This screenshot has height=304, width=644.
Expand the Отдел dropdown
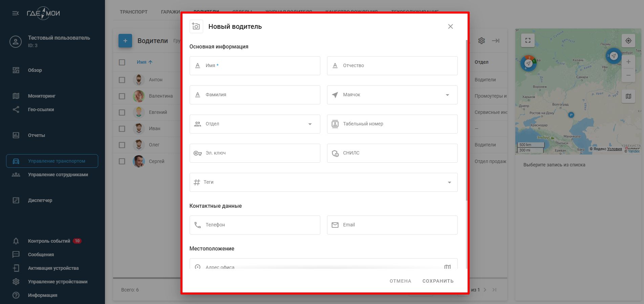pyautogui.click(x=255, y=124)
